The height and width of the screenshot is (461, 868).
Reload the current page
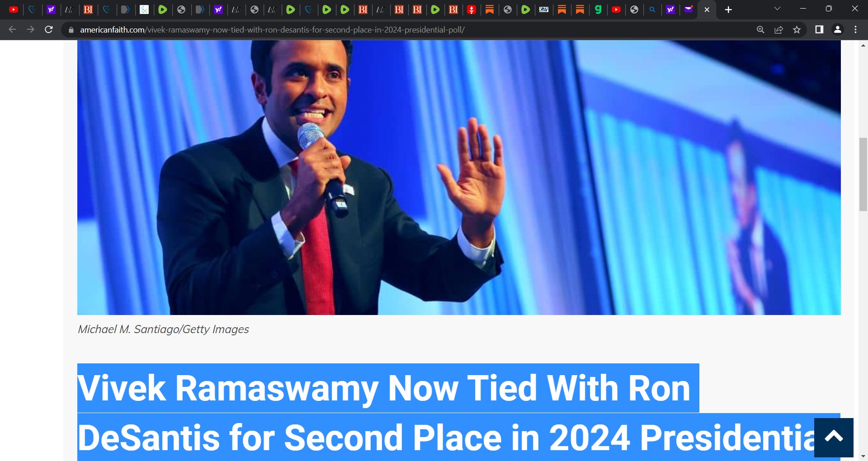(49, 30)
